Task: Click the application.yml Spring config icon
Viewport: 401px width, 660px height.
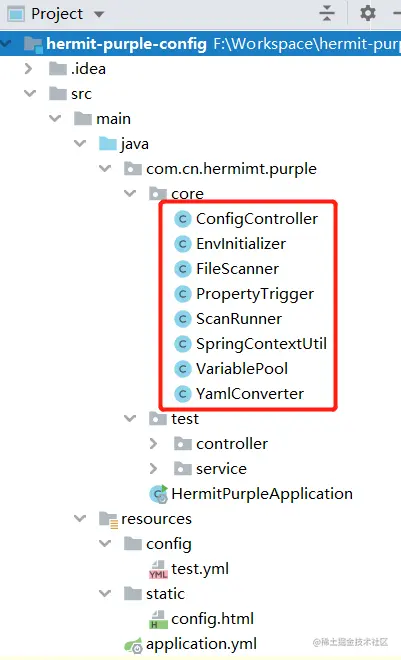Action: 134,645
